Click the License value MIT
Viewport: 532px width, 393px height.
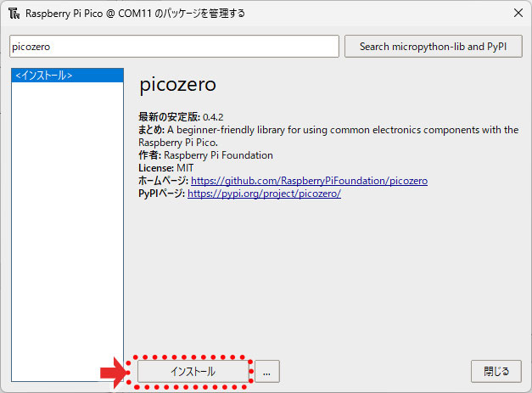[x=185, y=168]
